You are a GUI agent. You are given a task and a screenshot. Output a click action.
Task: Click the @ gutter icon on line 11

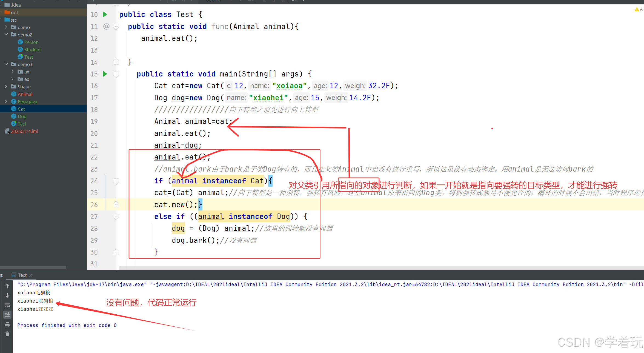106,26
